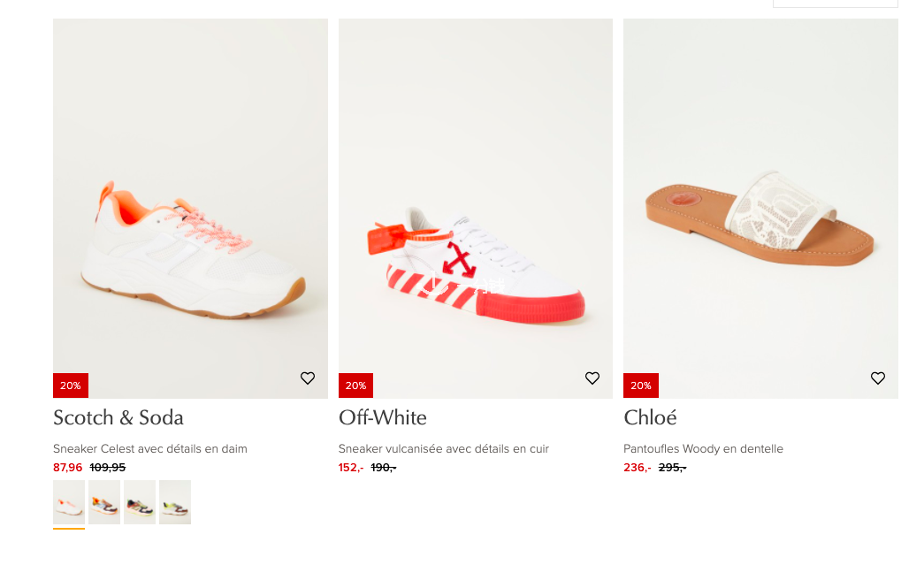The height and width of the screenshot is (565, 924).
Task: Open the Off-White brand title
Action: coord(383,417)
